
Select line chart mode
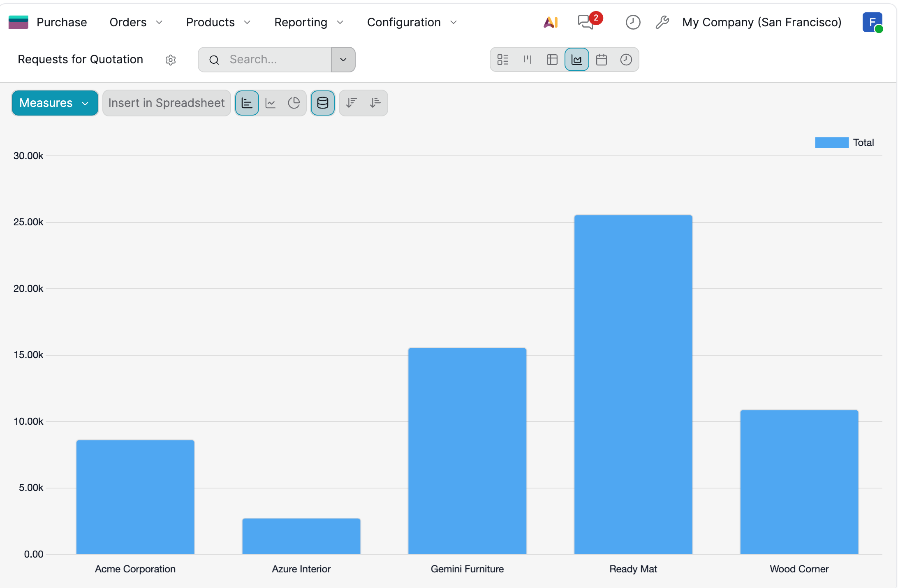click(271, 103)
